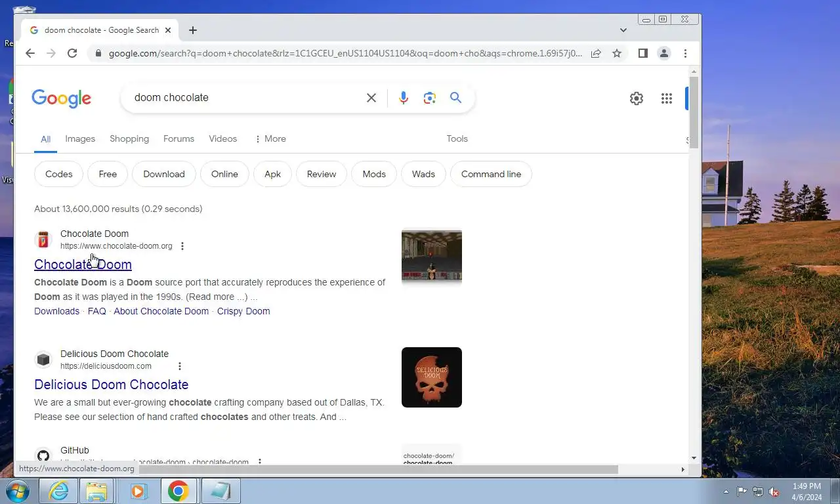Apply the Free filter chip
Image resolution: width=840 pixels, height=504 pixels.
tap(108, 174)
